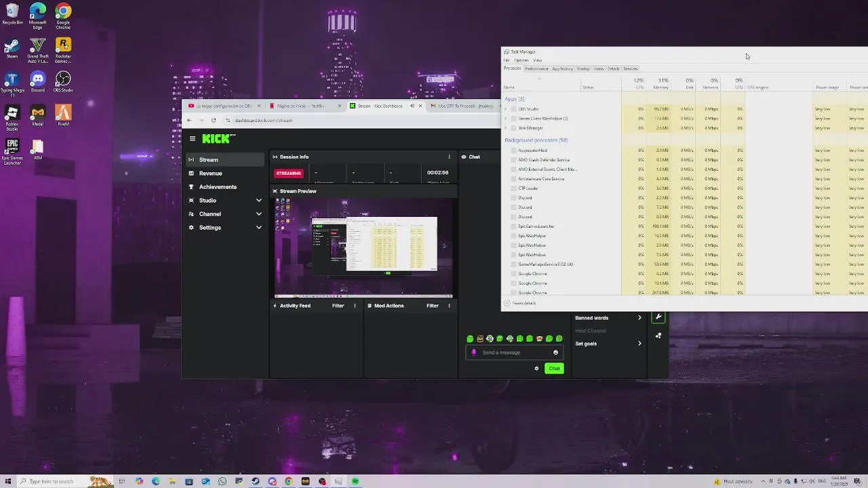Open Achievements in the Kick sidebar
Screen dimensions: 868x488
(x=225, y=187)
